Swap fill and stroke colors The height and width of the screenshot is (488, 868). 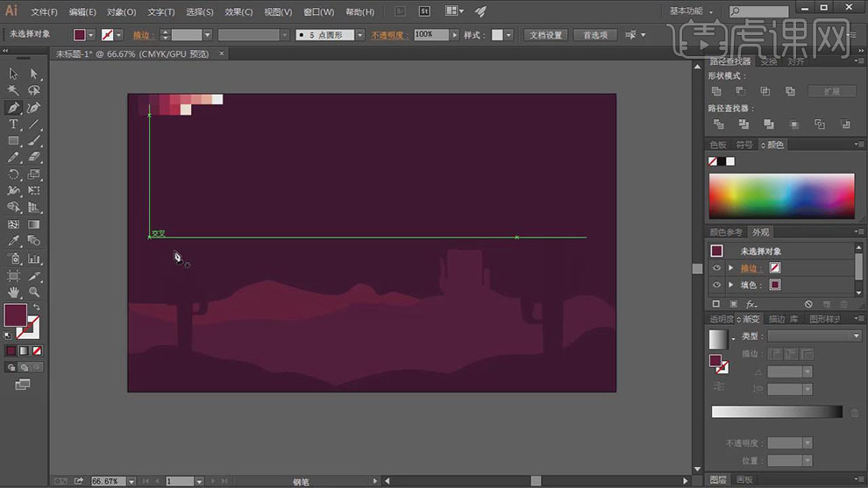tap(36, 308)
